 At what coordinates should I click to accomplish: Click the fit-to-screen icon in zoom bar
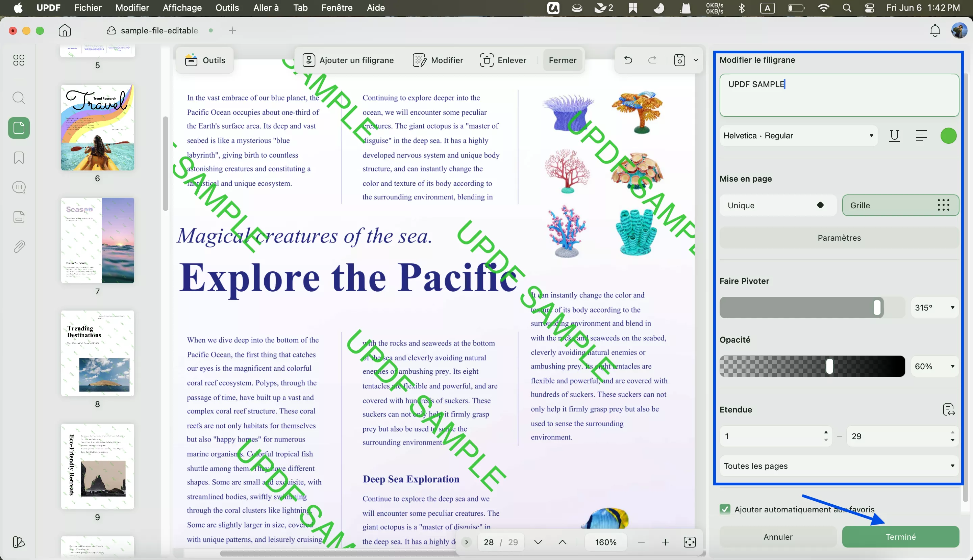click(x=689, y=542)
